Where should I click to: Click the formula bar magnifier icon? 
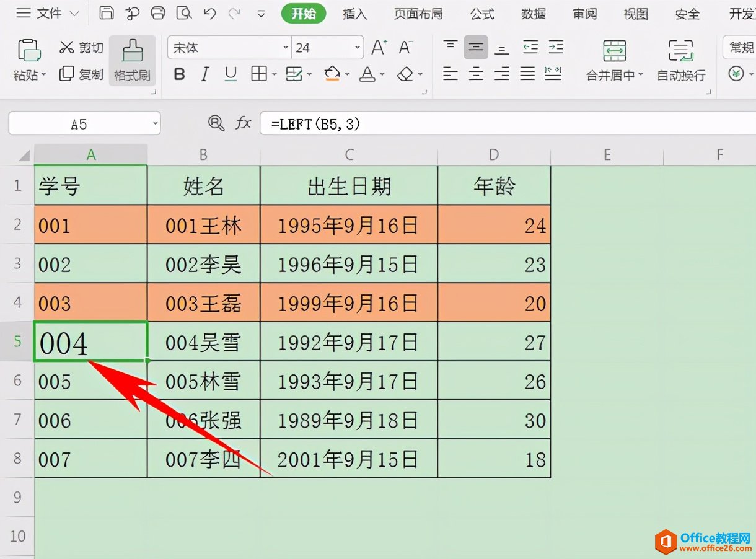tap(216, 123)
